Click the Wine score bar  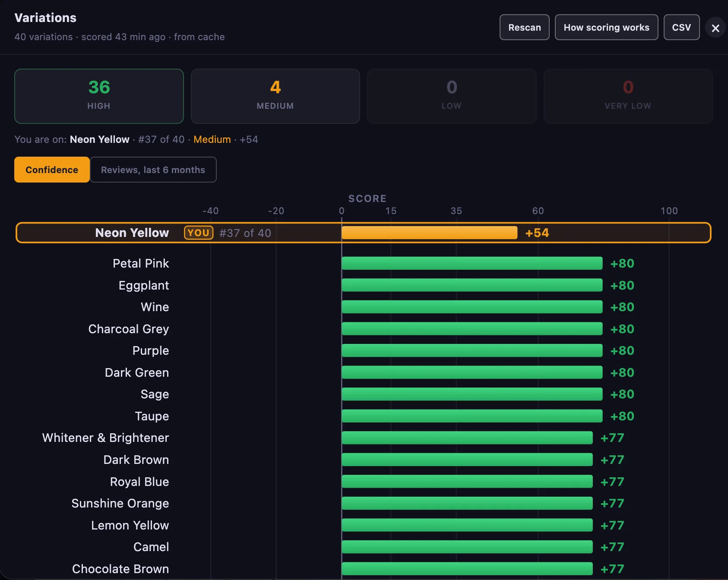(x=472, y=307)
